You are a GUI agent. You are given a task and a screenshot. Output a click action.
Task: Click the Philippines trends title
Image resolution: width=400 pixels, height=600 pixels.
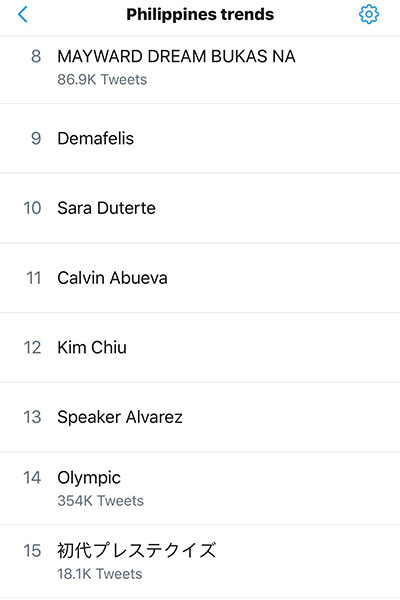tap(200, 15)
